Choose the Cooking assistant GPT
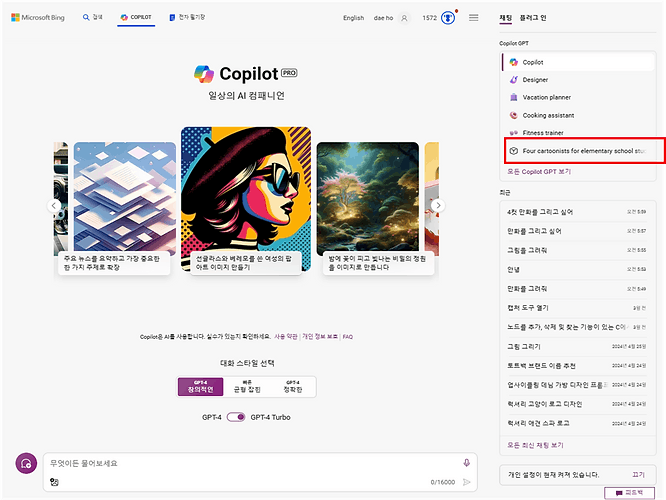Image resolution: width=666 pixels, height=500 pixels. 578,115
